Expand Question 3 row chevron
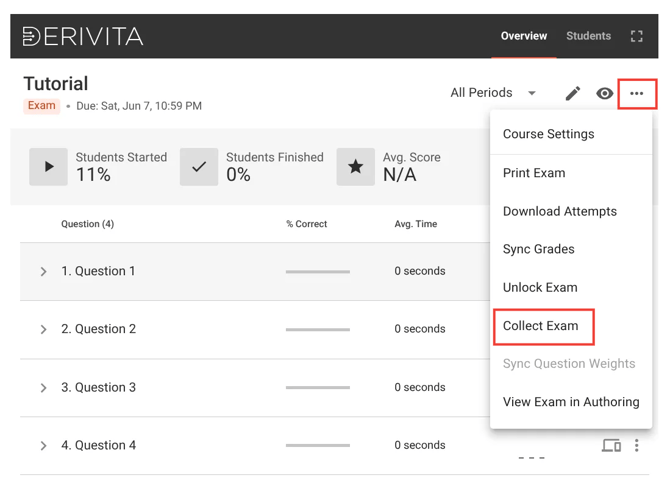Screen dimensions: 670x489 (x=44, y=388)
